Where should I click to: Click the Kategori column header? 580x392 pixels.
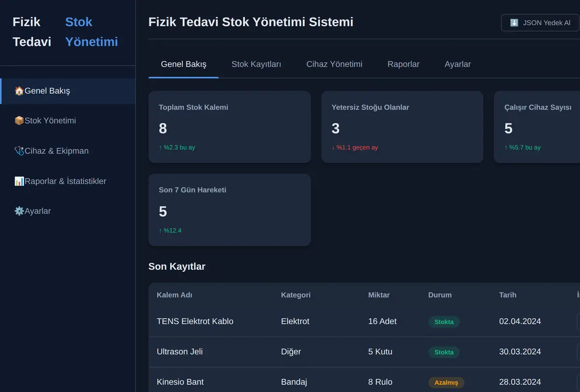[x=296, y=295]
